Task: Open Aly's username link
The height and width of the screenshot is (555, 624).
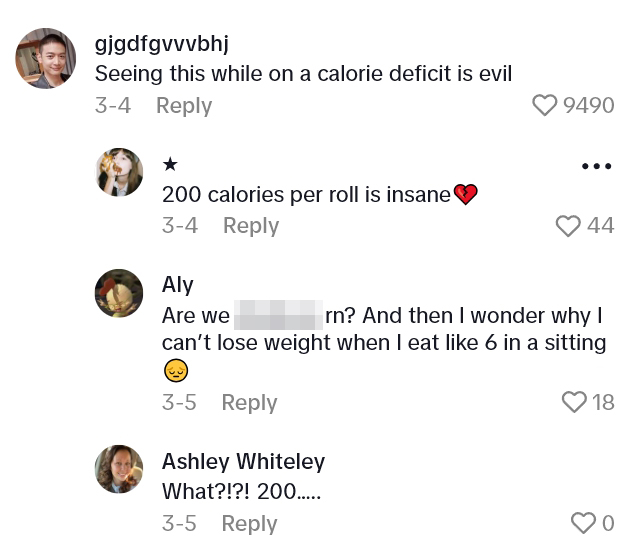Action: [x=176, y=284]
